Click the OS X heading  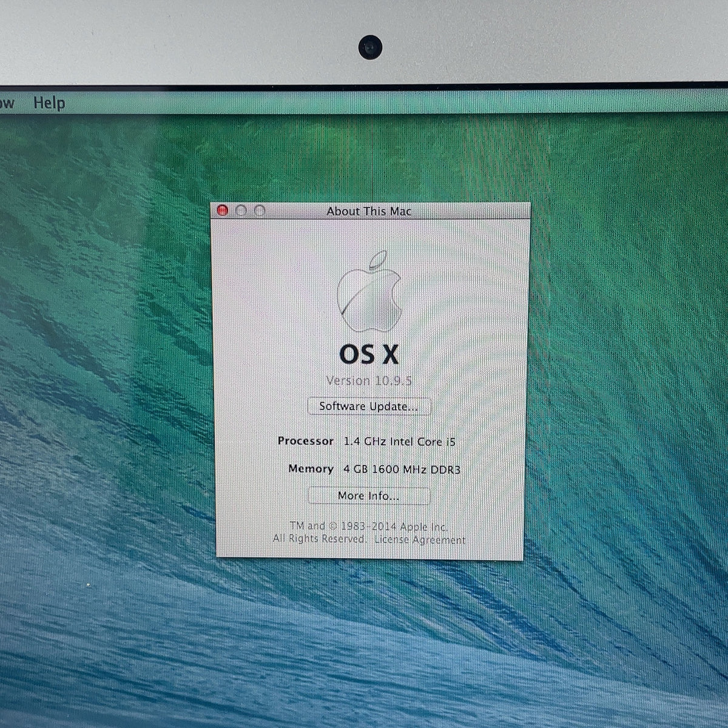coord(369,354)
